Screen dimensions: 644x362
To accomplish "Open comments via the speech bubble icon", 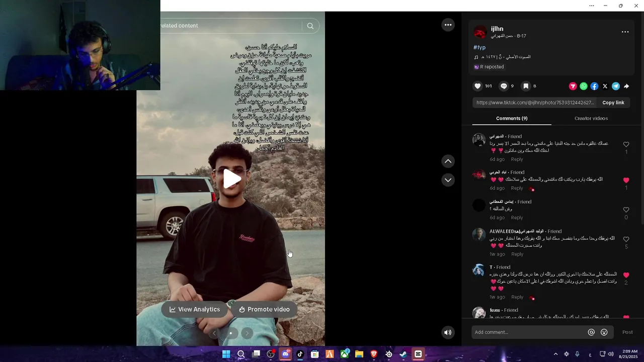I will tap(504, 86).
